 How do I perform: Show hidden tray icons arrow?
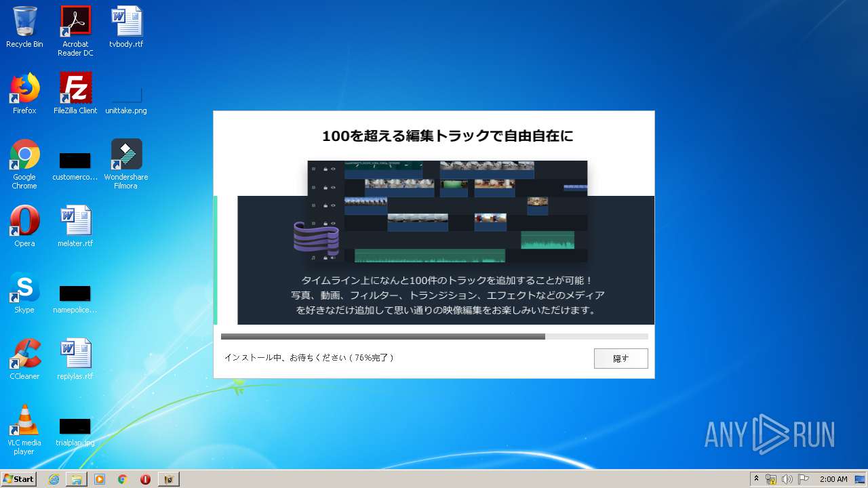tap(756, 479)
